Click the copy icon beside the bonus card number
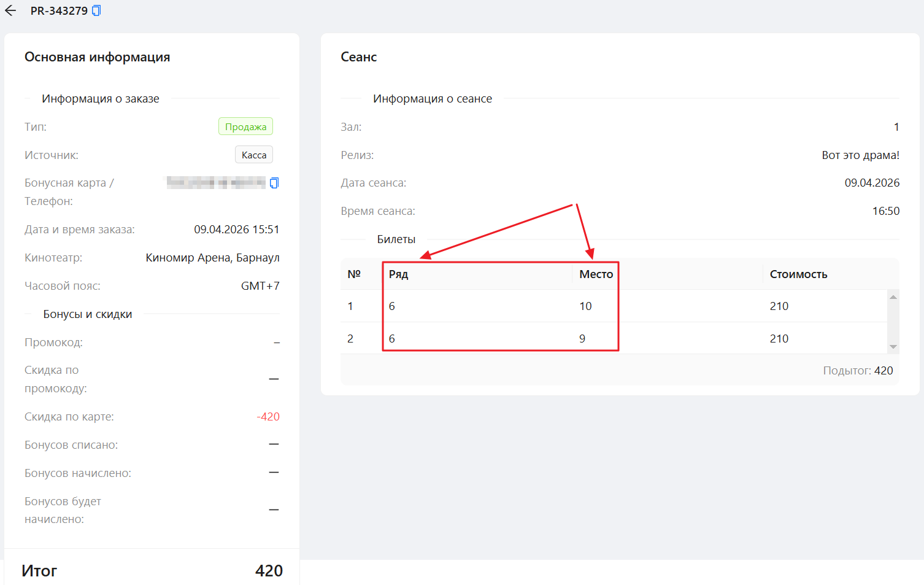 pyautogui.click(x=274, y=183)
